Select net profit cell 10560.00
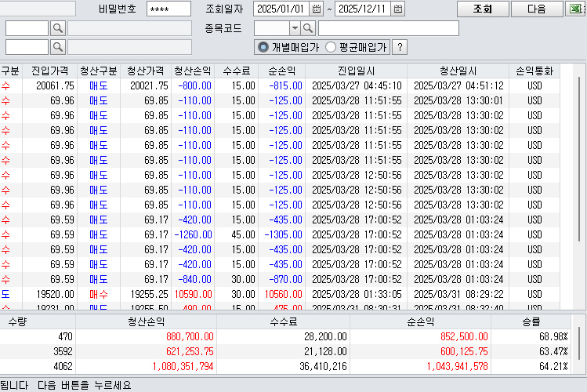587x392 pixels. tap(284, 294)
